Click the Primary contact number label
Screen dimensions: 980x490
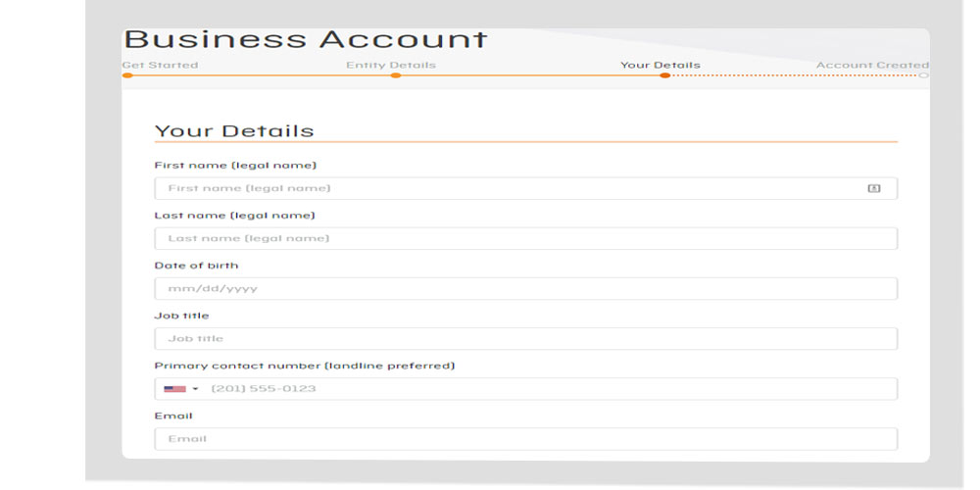[304, 366]
